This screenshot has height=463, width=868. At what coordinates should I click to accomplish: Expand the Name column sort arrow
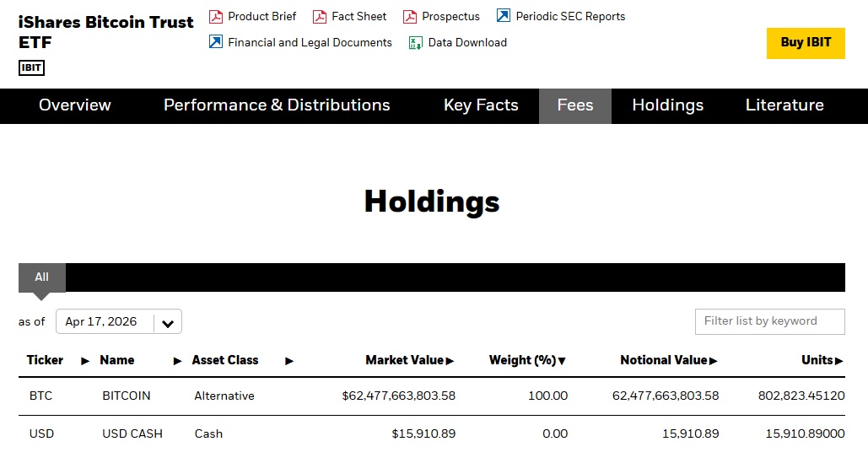[x=178, y=361]
